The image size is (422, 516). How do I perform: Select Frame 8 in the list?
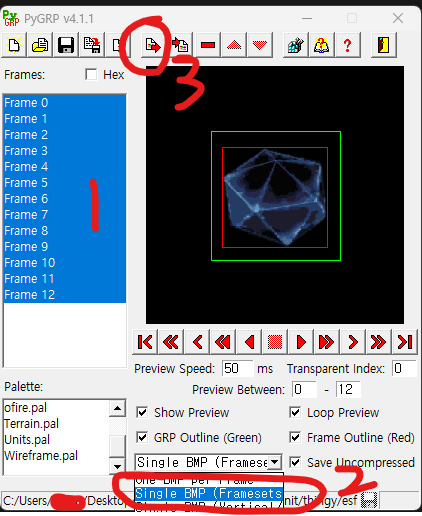click(x=65, y=231)
